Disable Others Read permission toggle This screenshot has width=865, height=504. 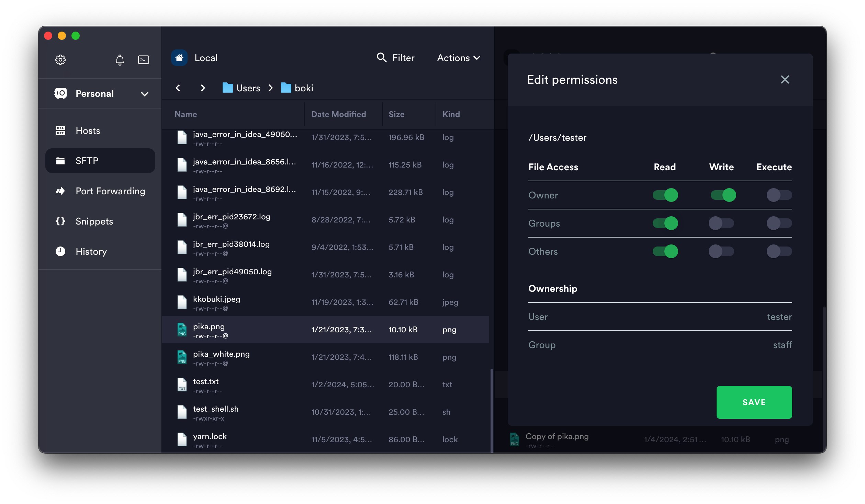point(665,251)
